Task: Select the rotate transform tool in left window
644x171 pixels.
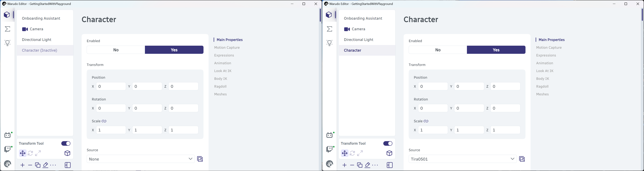Action: coord(30,153)
